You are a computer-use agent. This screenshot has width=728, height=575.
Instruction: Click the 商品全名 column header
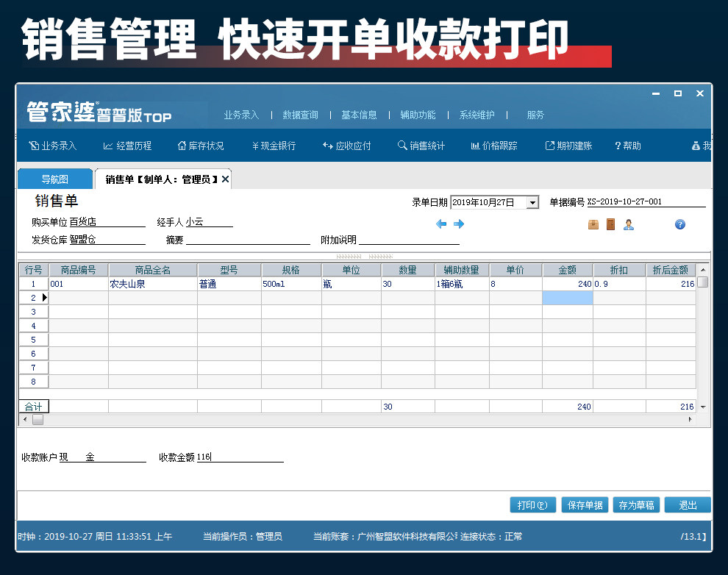[x=153, y=270]
